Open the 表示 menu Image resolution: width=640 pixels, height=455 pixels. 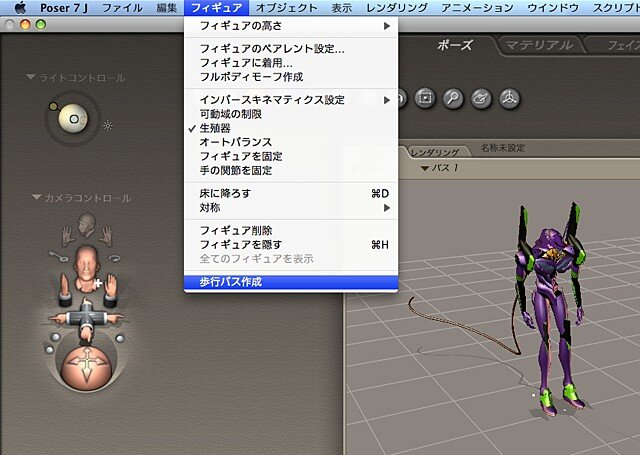(341, 8)
